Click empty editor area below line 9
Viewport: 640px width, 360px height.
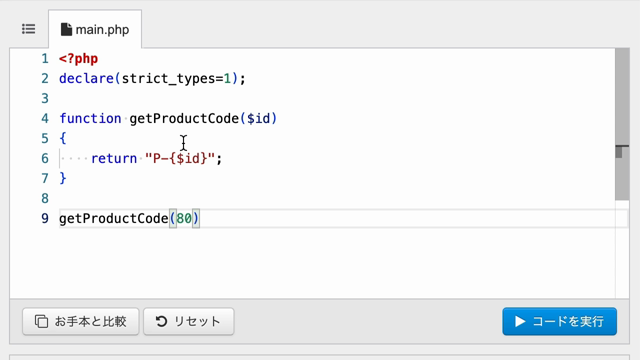pyautogui.click(x=312, y=263)
